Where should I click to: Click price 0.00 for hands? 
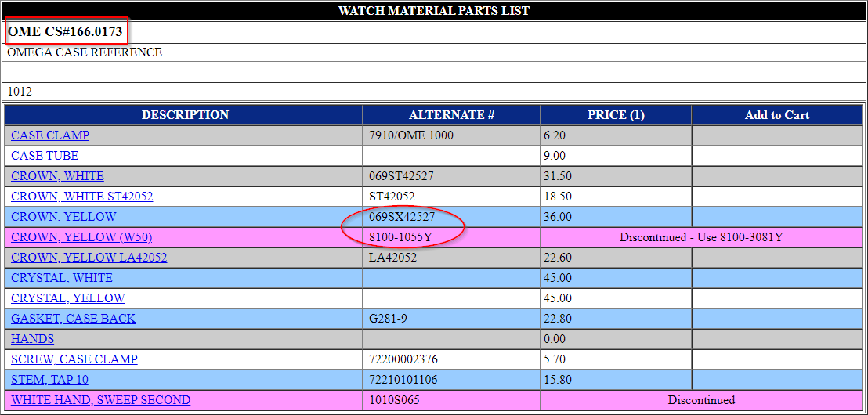pos(555,338)
